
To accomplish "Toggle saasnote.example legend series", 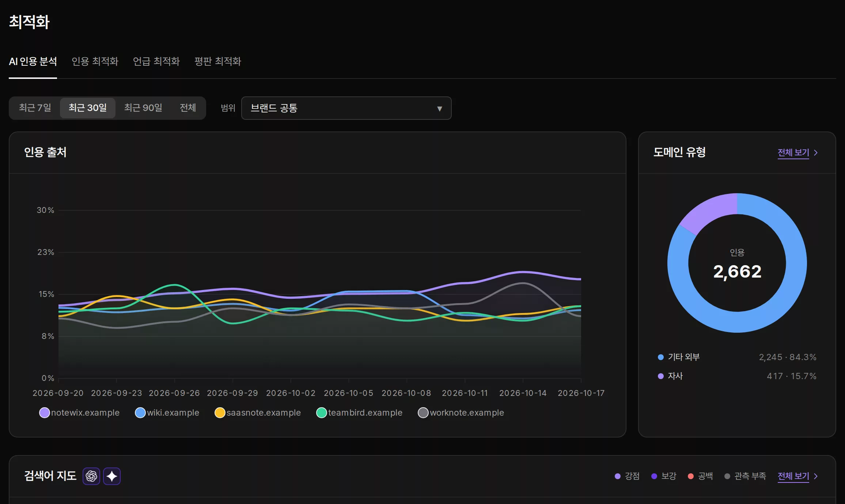I will point(258,413).
